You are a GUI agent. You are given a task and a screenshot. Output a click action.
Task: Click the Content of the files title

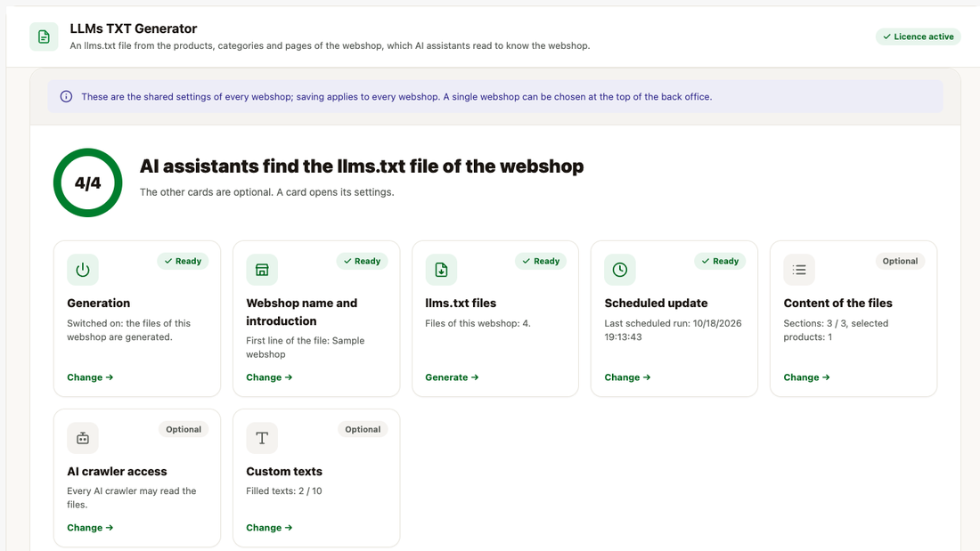coord(838,303)
